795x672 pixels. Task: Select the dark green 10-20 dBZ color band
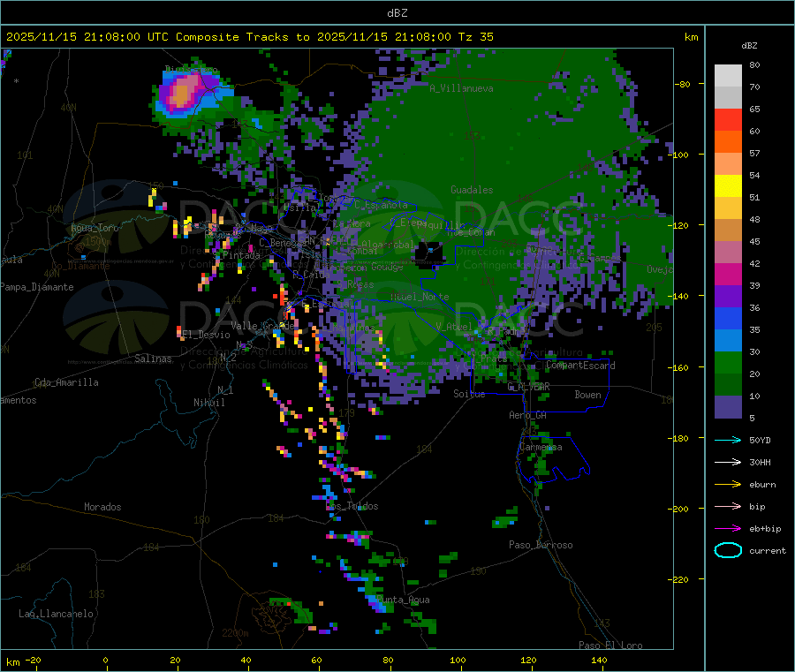(728, 385)
